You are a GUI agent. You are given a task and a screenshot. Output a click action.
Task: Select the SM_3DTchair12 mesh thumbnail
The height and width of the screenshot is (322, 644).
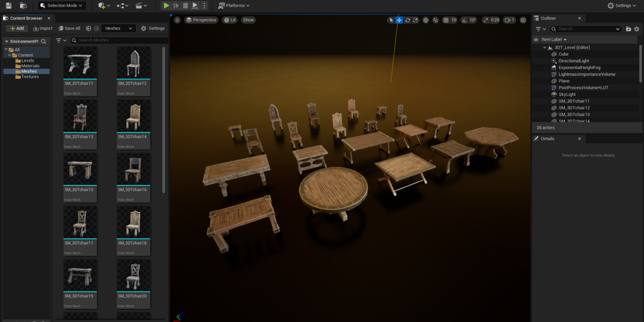[134, 71]
